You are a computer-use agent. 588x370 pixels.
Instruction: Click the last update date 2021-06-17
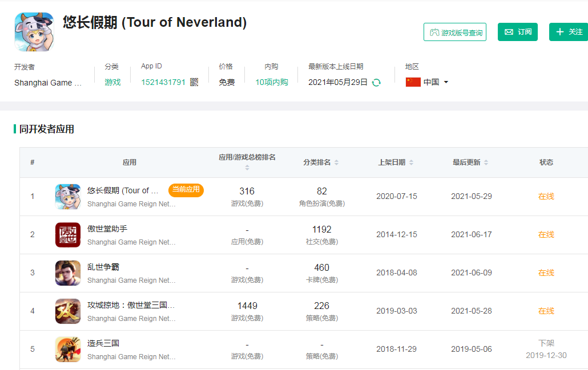point(472,234)
